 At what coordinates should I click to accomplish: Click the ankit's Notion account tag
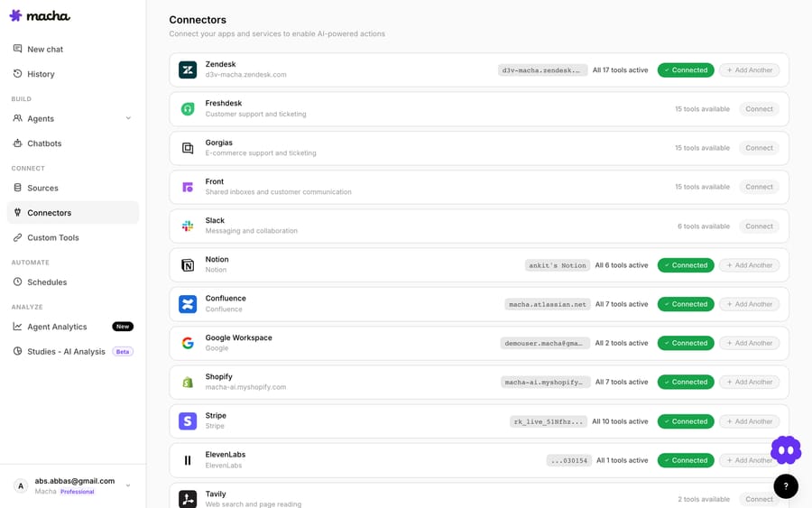[x=558, y=265]
